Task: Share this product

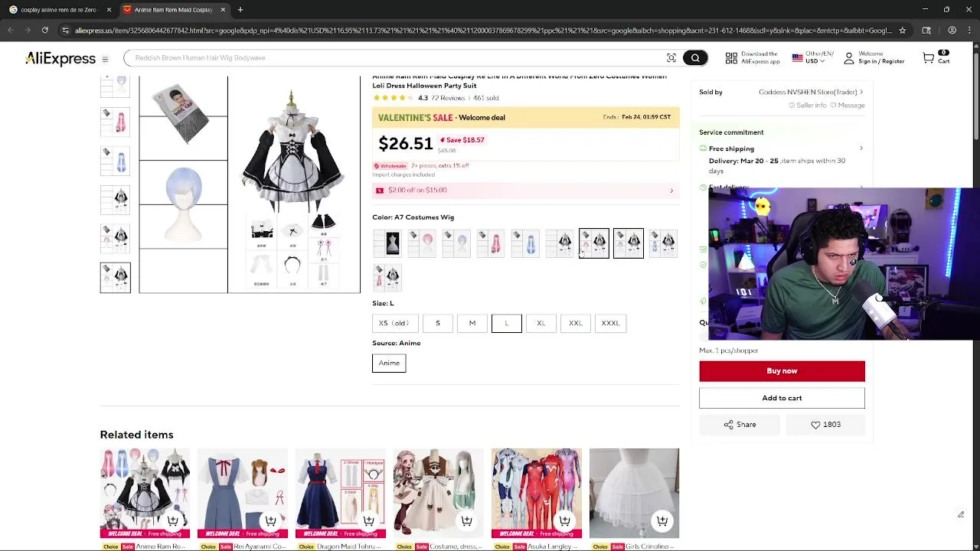Action: 740,425
